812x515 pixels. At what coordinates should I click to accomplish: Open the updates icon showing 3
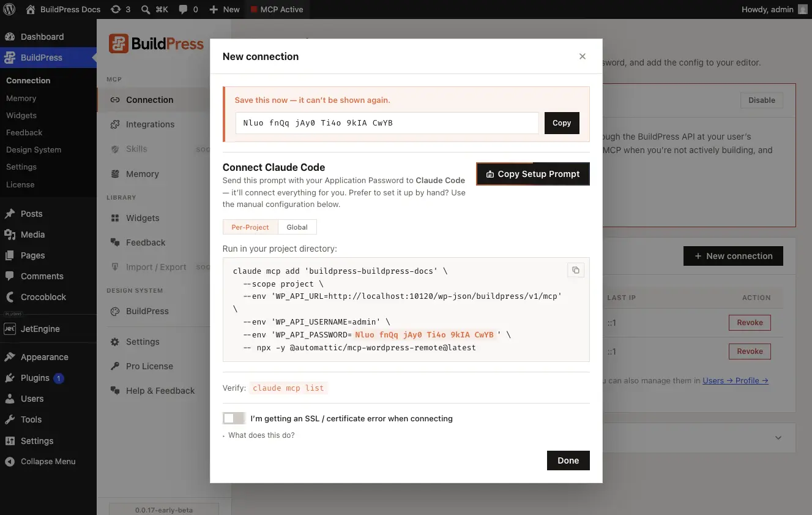(x=121, y=9)
